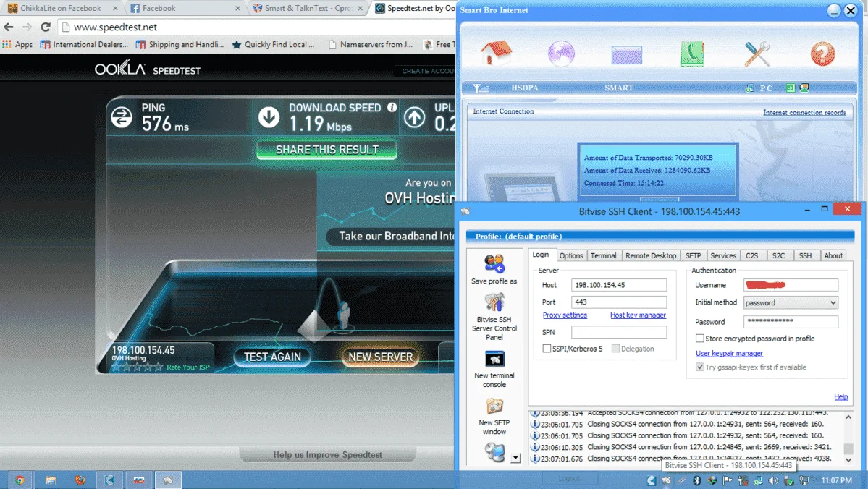Click the browser back arrow
Viewport: 868px width, 489px height.
pos(9,27)
